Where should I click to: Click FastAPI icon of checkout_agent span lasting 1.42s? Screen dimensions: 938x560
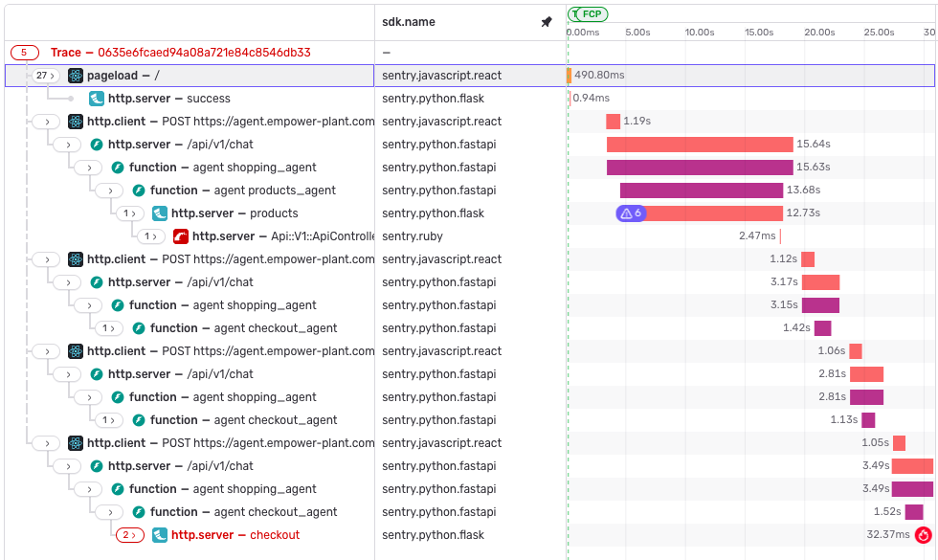pyautogui.click(x=139, y=327)
